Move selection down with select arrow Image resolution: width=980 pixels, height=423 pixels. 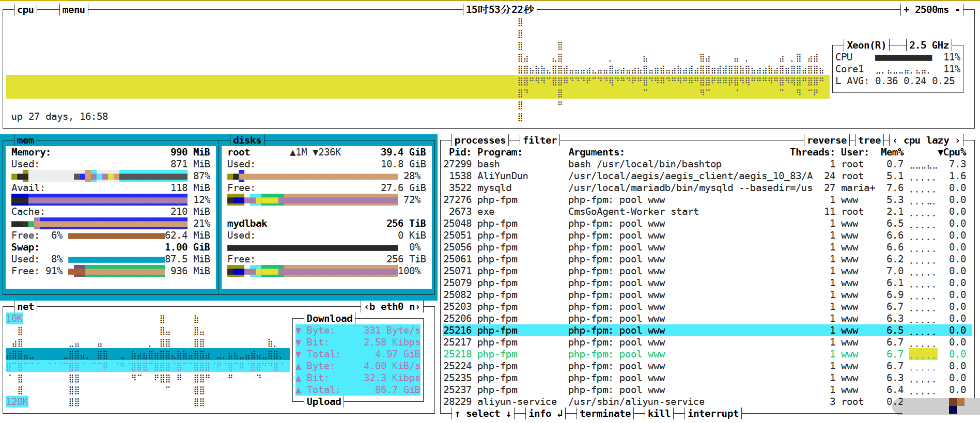click(508, 414)
